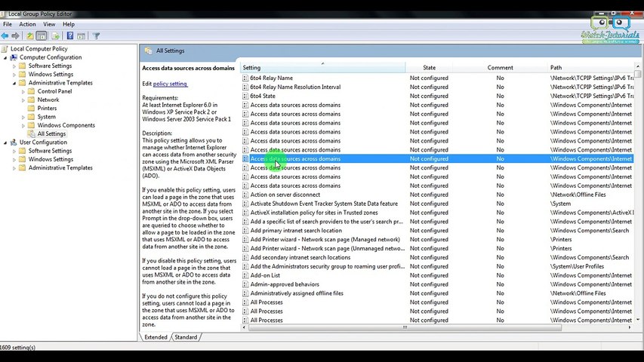Collapse the User Configuration node

click(x=5, y=143)
